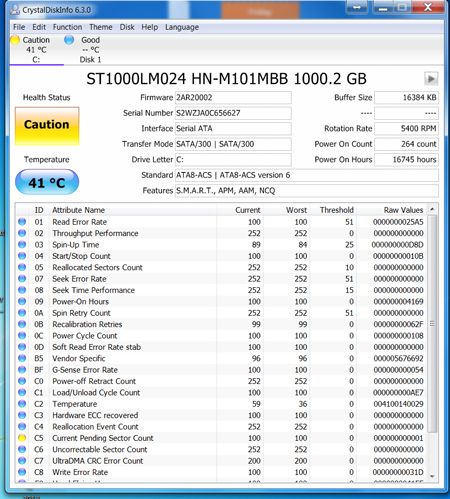
Task: Click the Rotation Rate value 5400 RPM
Action: tap(406, 129)
